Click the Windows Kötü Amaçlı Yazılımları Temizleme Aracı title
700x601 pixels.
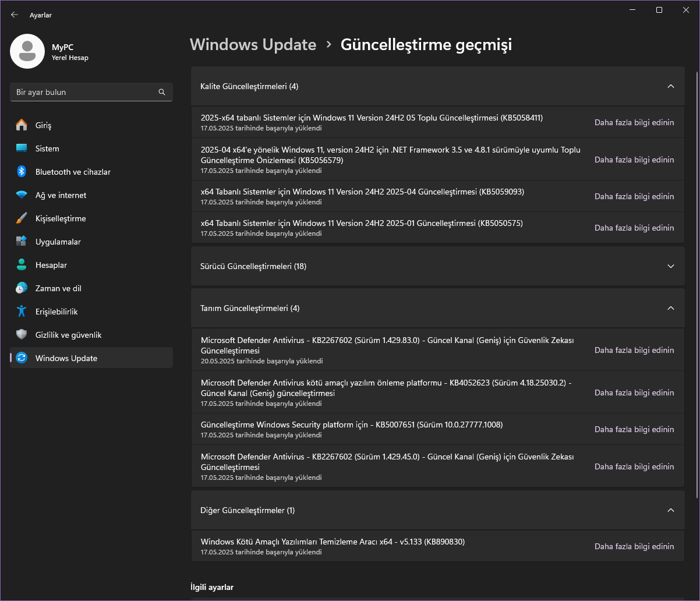tap(333, 542)
